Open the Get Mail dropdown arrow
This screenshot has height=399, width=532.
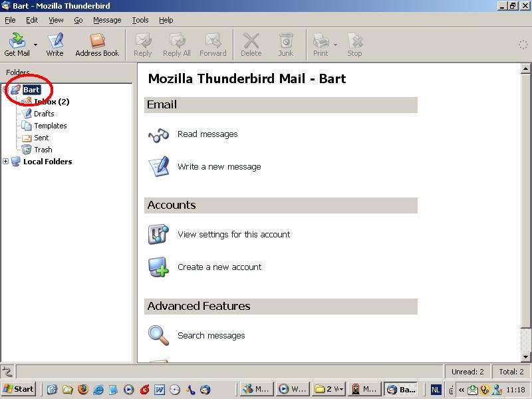[x=35, y=45]
